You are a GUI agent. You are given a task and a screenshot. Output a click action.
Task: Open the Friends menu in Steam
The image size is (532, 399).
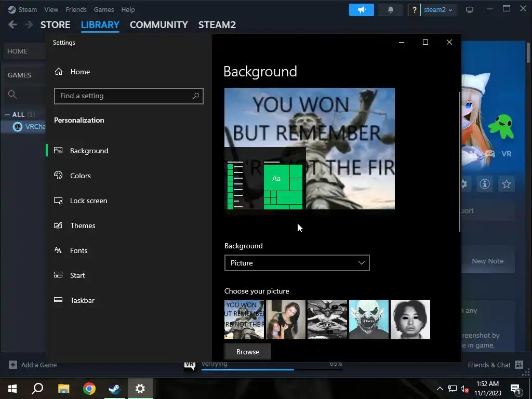click(76, 9)
